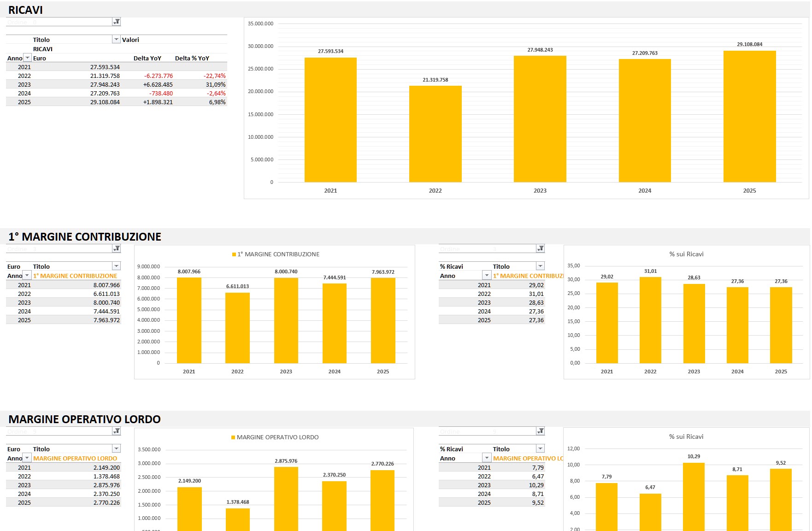The image size is (812, 531).
Task: Click the yellow legend marker for 1° MARGINE CONTRIBUZIONE chart
Action: (234, 254)
